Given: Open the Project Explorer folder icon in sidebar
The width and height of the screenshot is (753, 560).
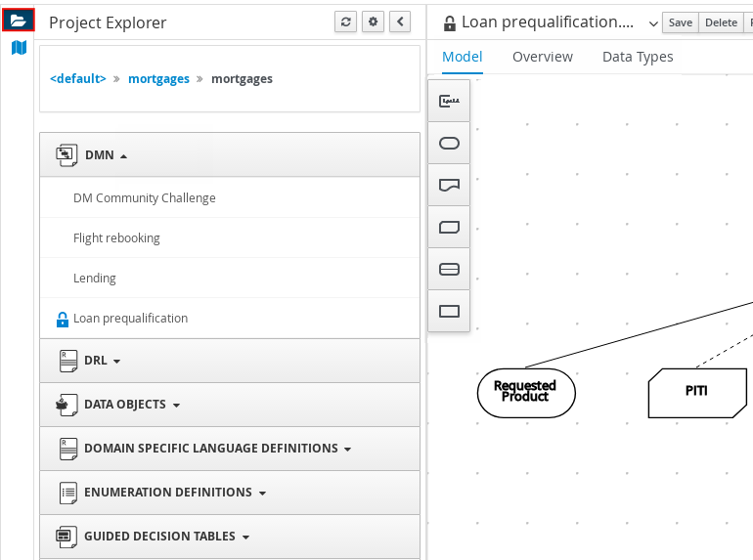Looking at the screenshot, I should coord(19,20).
